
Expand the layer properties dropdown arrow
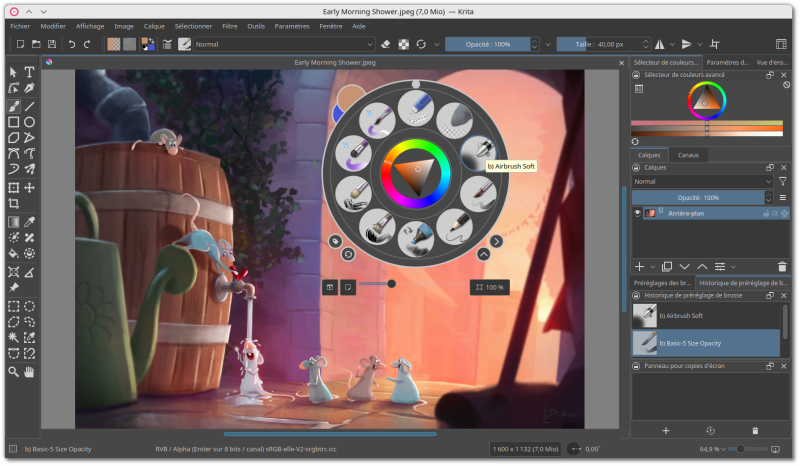tap(733, 267)
